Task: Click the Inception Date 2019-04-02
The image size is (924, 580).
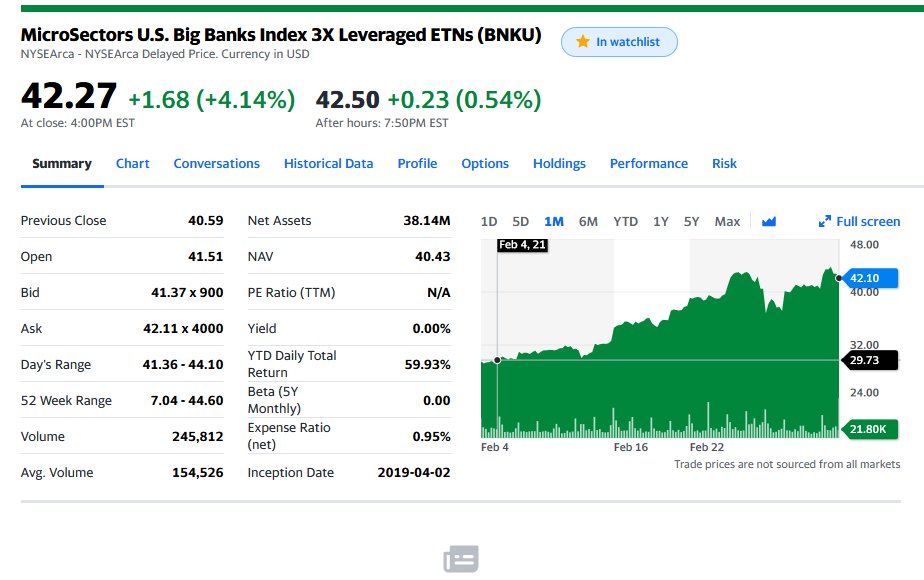Action: click(x=414, y=472)
